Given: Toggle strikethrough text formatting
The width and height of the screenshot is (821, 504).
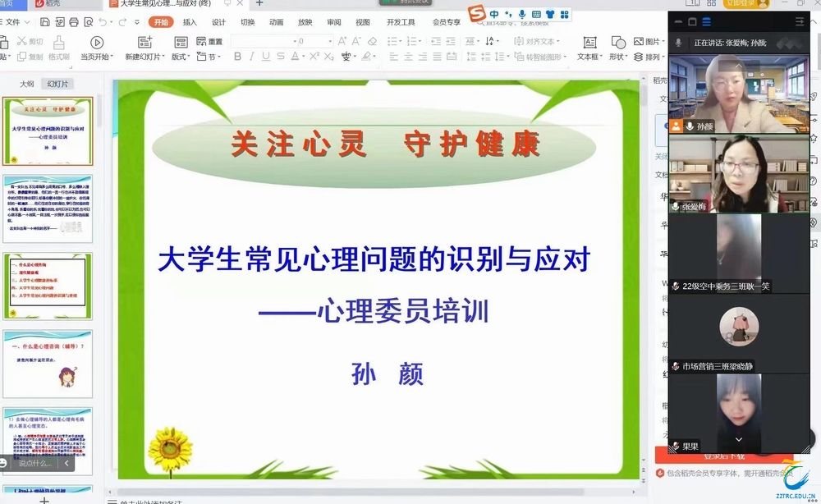Looking at the screenshot, I should coord(281,57).
